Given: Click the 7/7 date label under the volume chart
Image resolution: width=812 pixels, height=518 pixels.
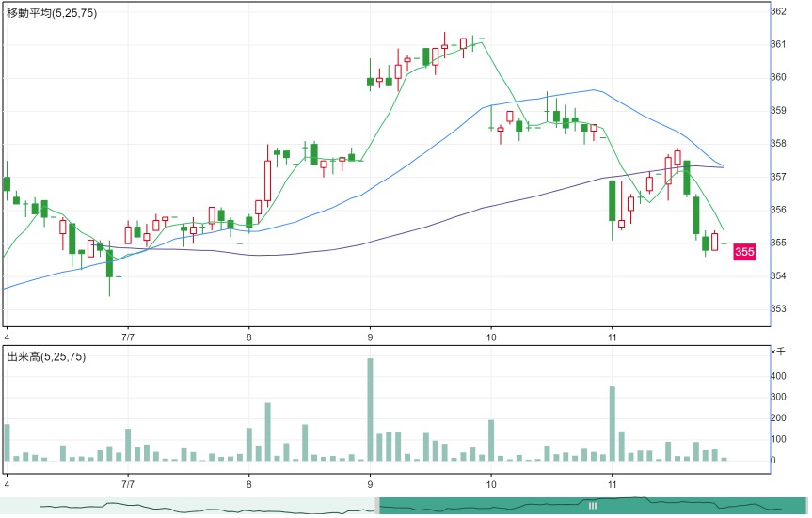Looking at the screenshot, I should pyautogui.click(x=128, y=485).
